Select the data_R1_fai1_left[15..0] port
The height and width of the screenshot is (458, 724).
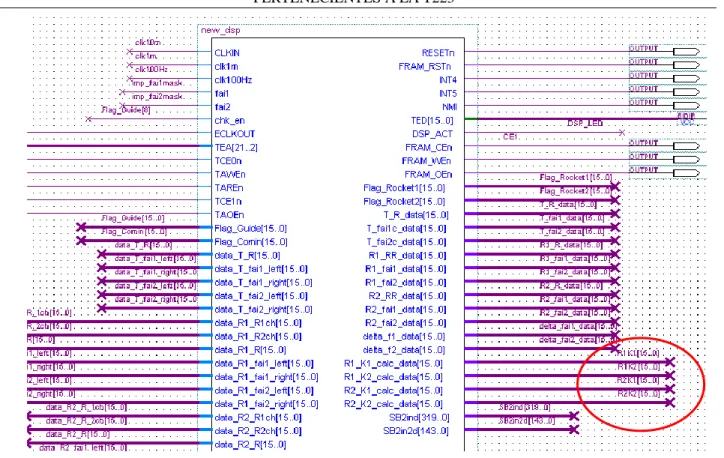pyautogui.click(x=264, y=364)
